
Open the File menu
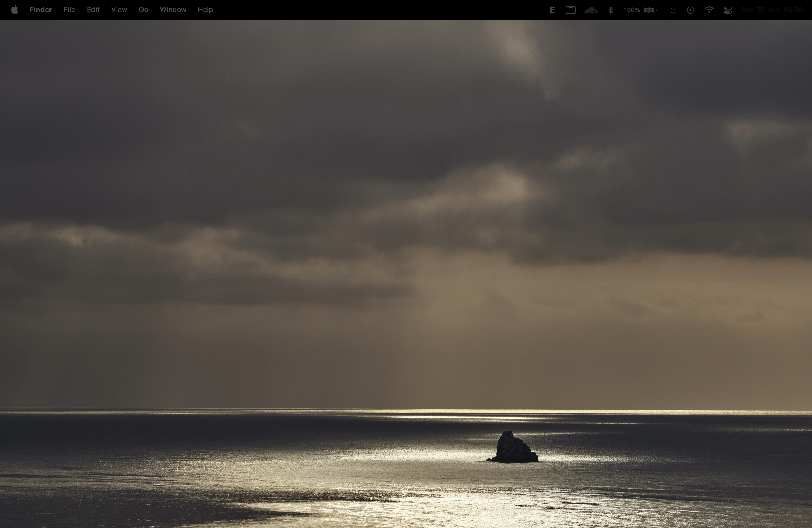(69, 10)
